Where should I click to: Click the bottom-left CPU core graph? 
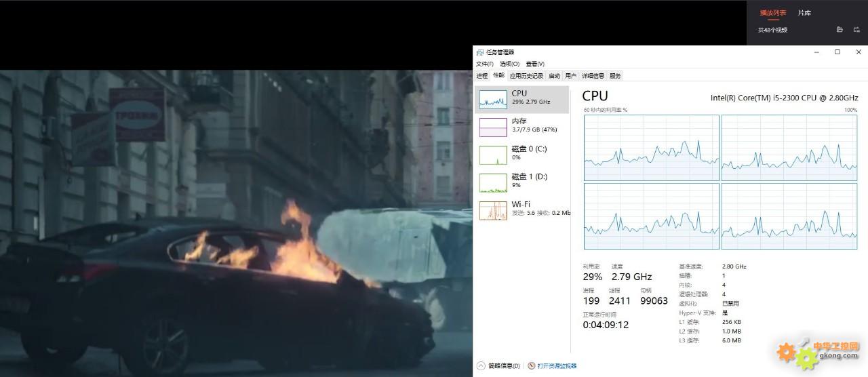651,216
